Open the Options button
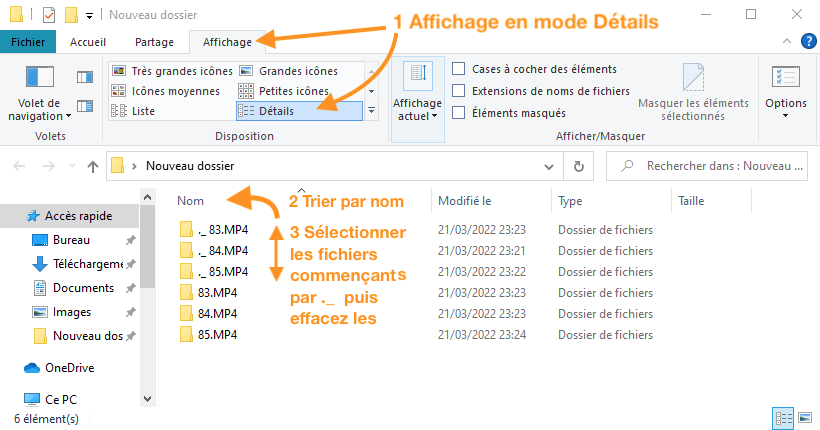The image size is (820, 430). (x=785, y=93)
